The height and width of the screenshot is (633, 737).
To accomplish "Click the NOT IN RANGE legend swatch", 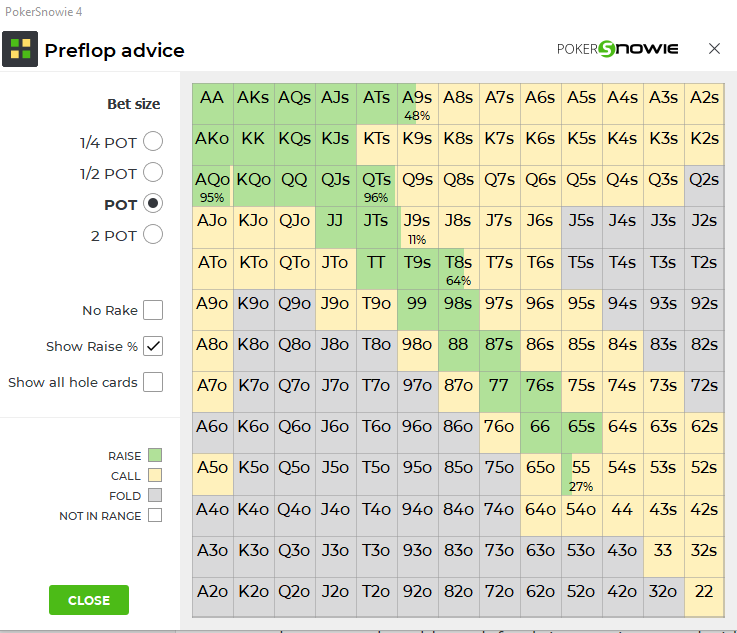I will click(x=155, y=515).
